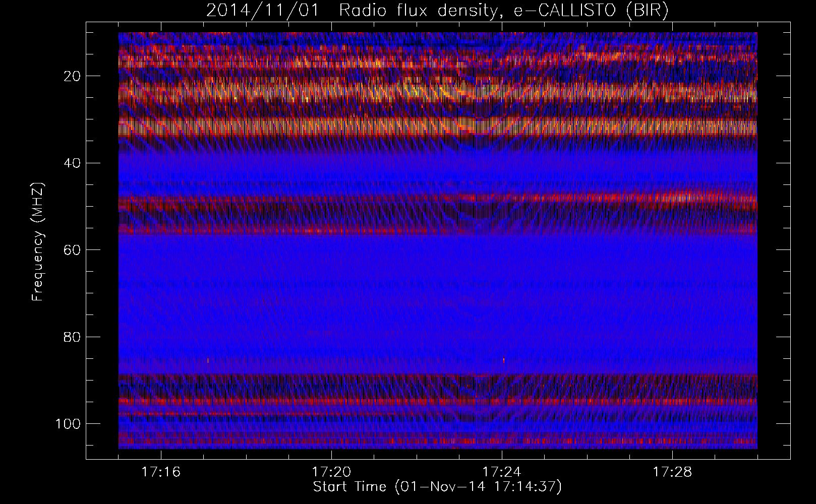
Task: Click the 'Start Time (01-Nov-14 17:14:37)' label
Action: [x=437, y=487]
